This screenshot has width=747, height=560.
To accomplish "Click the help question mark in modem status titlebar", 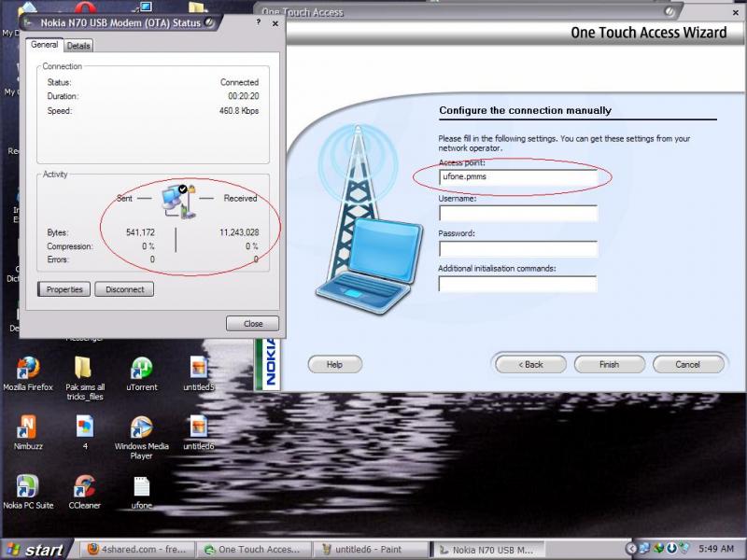I will [259, 21].
